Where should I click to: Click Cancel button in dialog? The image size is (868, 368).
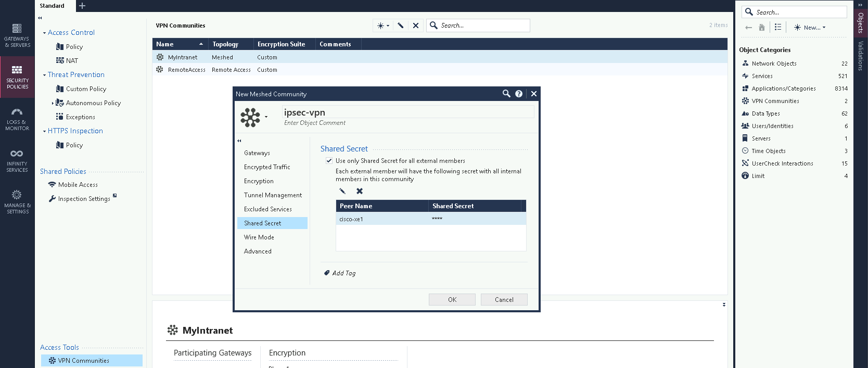504,300
